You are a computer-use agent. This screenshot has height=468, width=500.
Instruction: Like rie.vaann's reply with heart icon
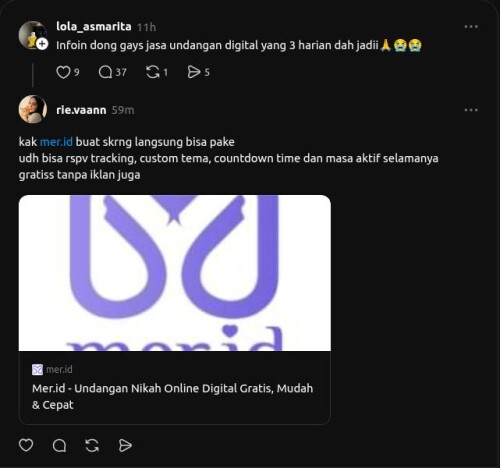click(26, 445)
